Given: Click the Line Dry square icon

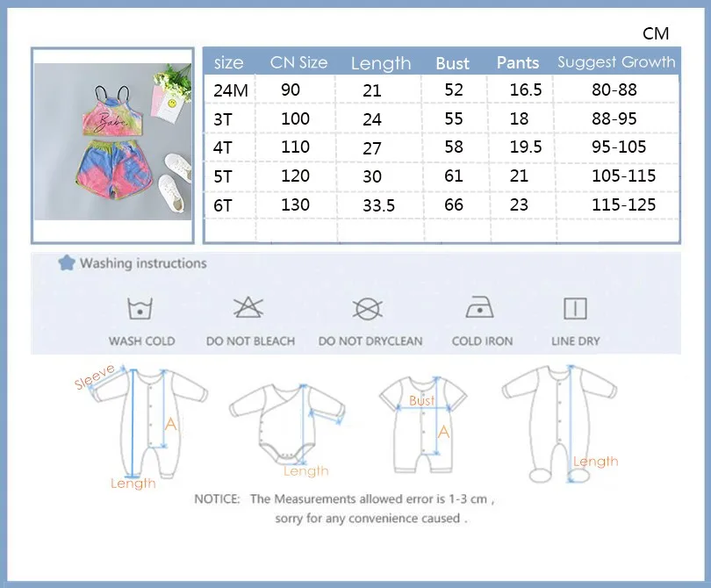Looking at the screenshot, I should point(575,309).
